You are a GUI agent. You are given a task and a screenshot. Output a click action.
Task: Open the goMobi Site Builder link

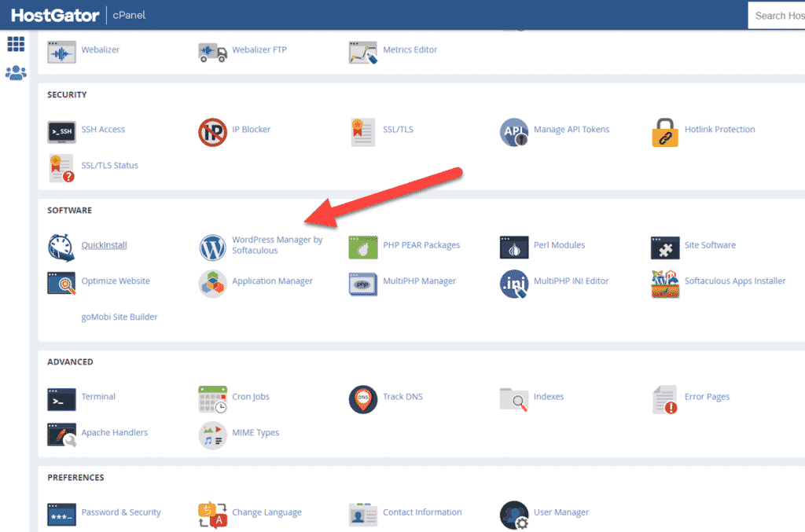point(119,317)
